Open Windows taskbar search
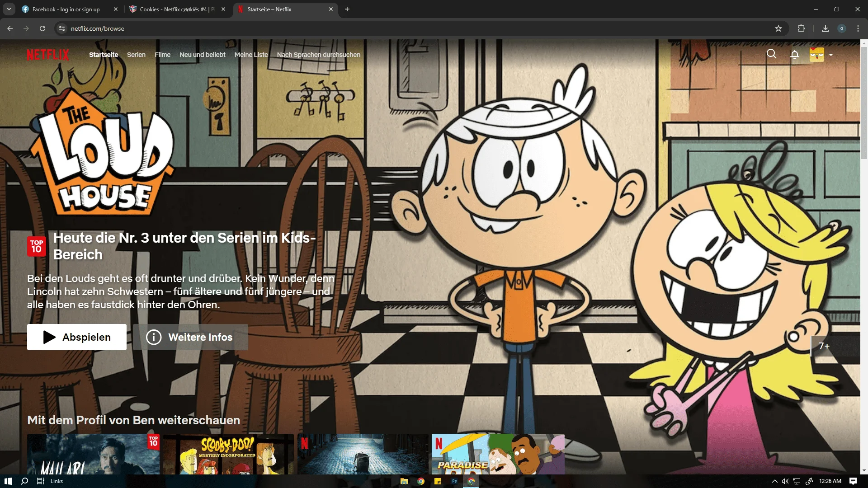868x488 pixels. (x=25, y=481)
